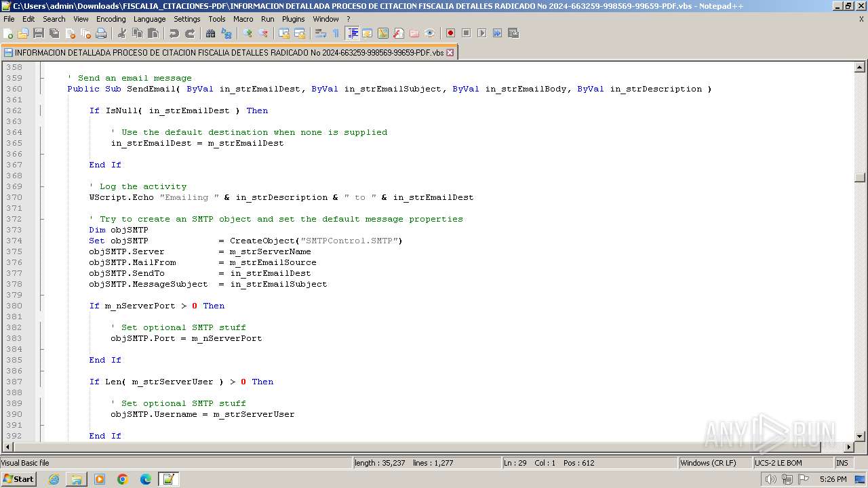Open the Windows Start menu
The image size is (868, 488).
(19, 479)
